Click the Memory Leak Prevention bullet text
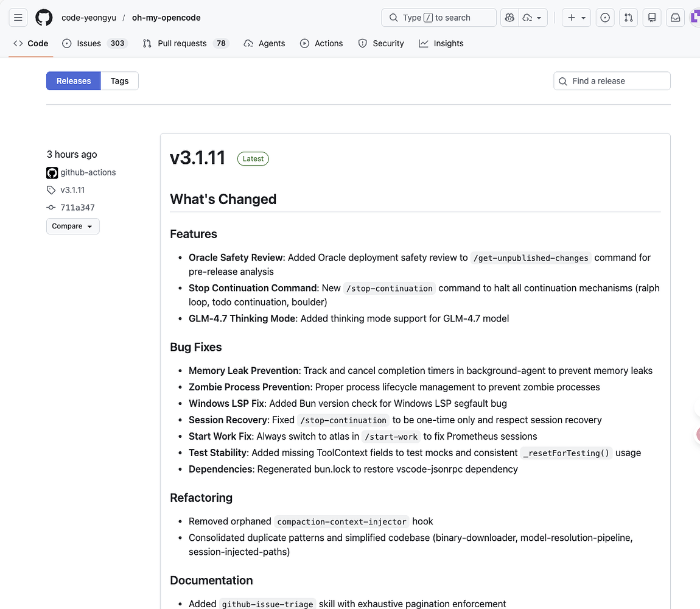Viewport: 700px width, 609px height. (x=421, y=371)
